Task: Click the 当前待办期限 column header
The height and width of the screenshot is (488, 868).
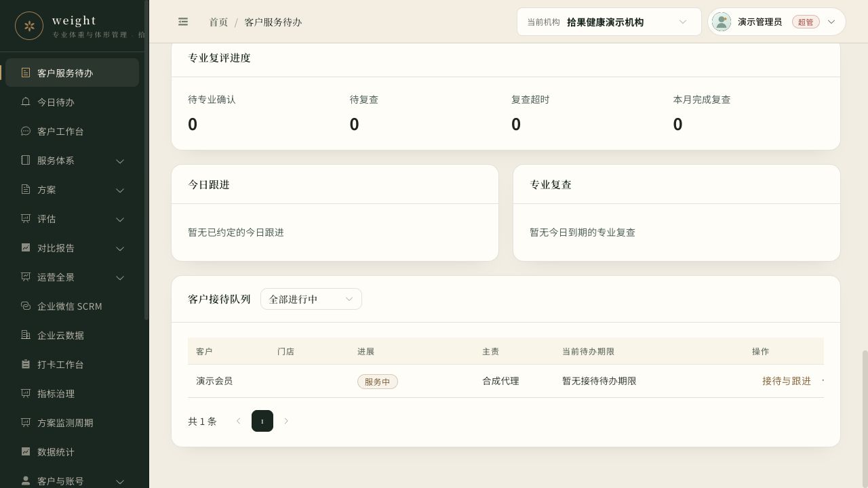Action: (589, 351)
